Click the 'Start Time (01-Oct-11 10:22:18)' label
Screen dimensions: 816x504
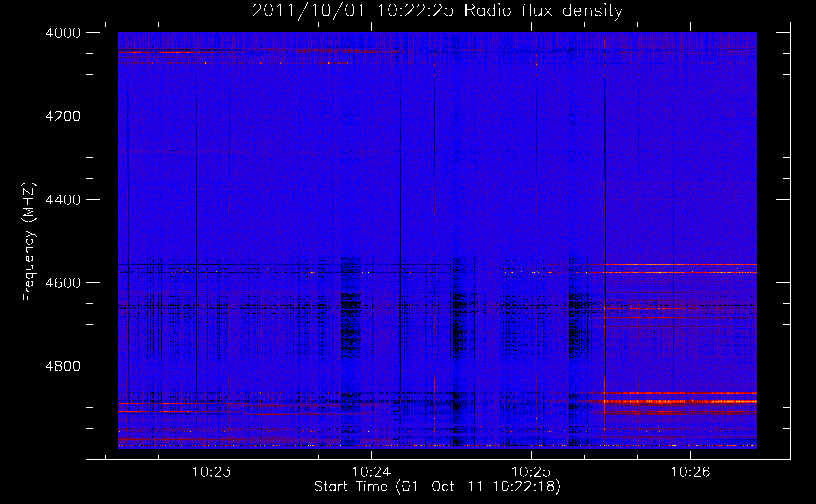(x=437, y=487)
